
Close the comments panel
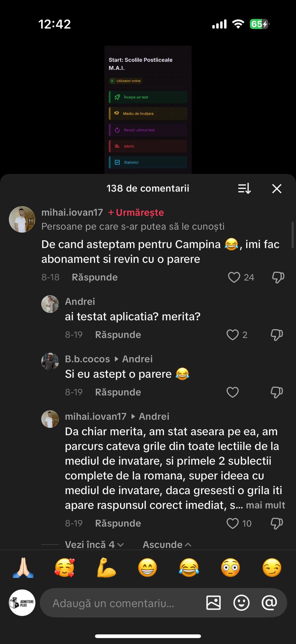pyautogui.click(x=277, y=188)
